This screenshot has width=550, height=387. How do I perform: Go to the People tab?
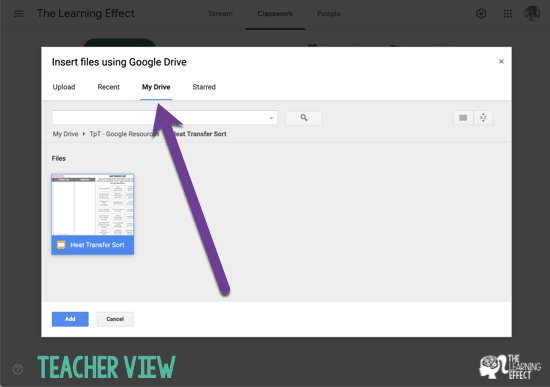click(329, 14)
